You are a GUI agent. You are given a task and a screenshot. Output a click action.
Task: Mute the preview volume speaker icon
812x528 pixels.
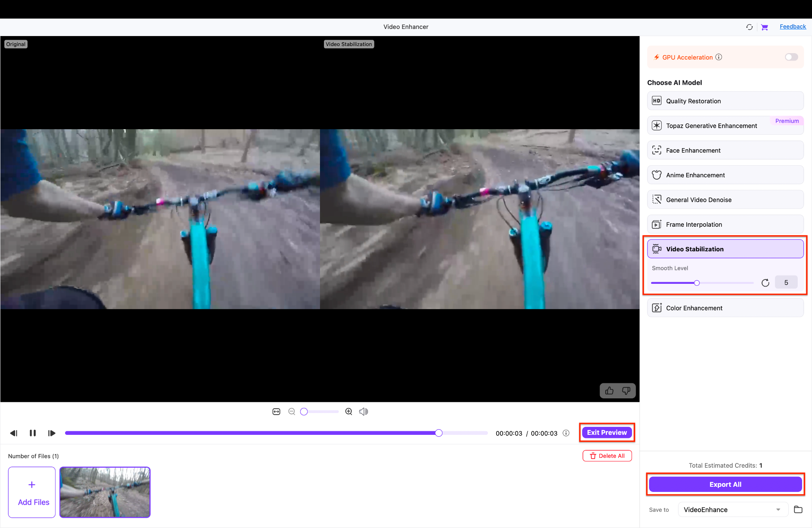pos(363,411)
